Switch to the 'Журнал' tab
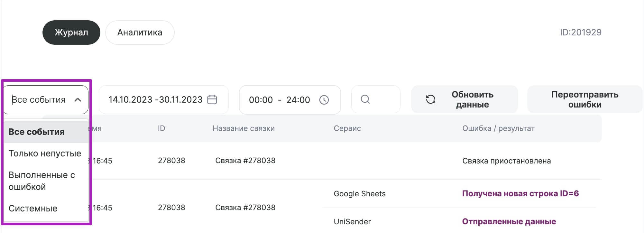Image resolution: width=644 pixels, height=233 pixels. point(71,33)
